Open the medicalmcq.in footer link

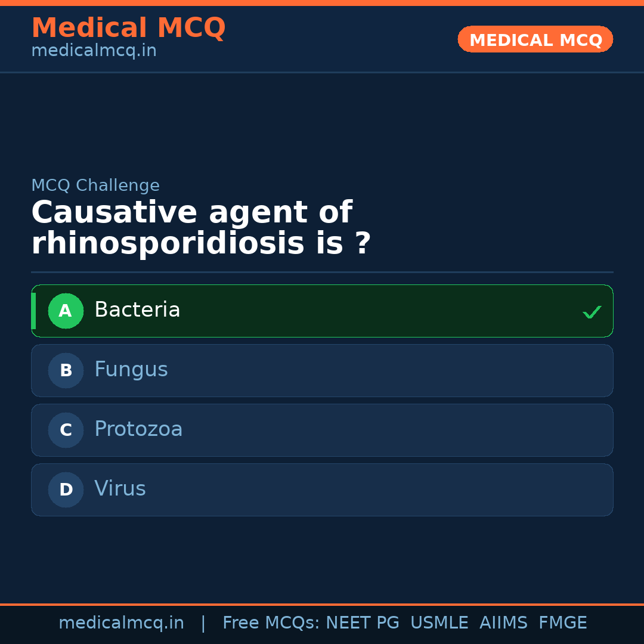click(x=121, y=623)
